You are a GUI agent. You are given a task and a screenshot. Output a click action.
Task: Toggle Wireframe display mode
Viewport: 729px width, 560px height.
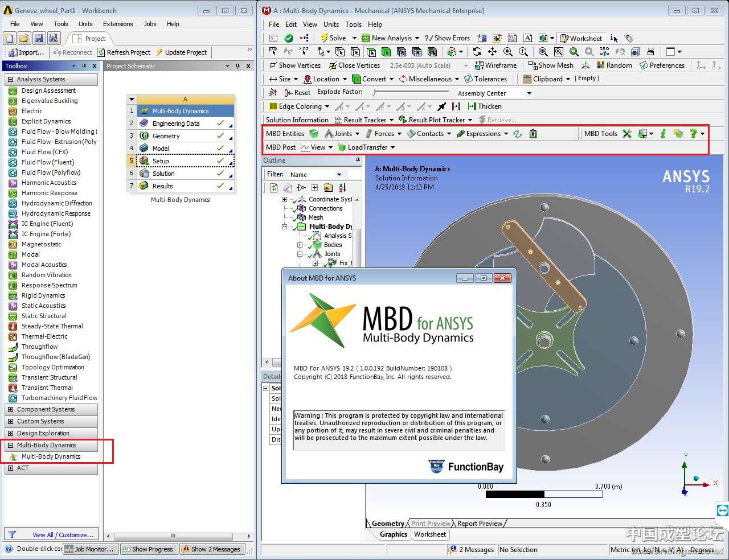click(x=495, y=65)
